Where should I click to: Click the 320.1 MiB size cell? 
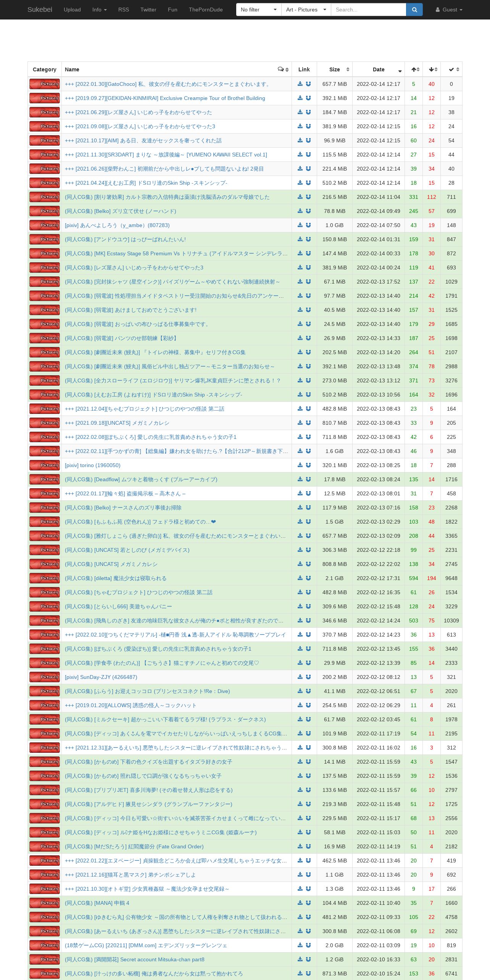point(335,465)
